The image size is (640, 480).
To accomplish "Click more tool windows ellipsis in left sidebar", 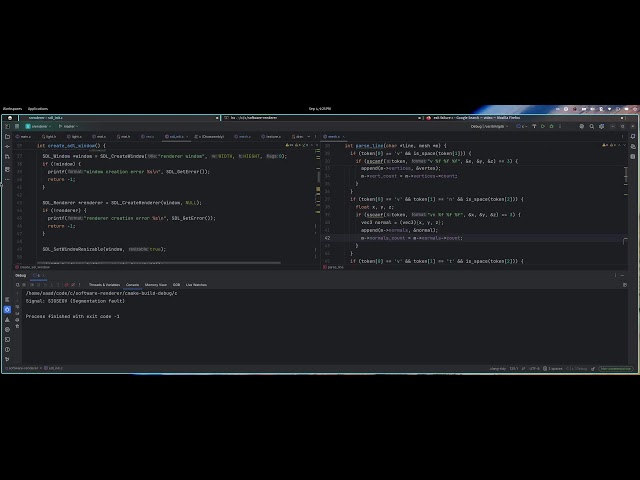I will coord(7,180).
